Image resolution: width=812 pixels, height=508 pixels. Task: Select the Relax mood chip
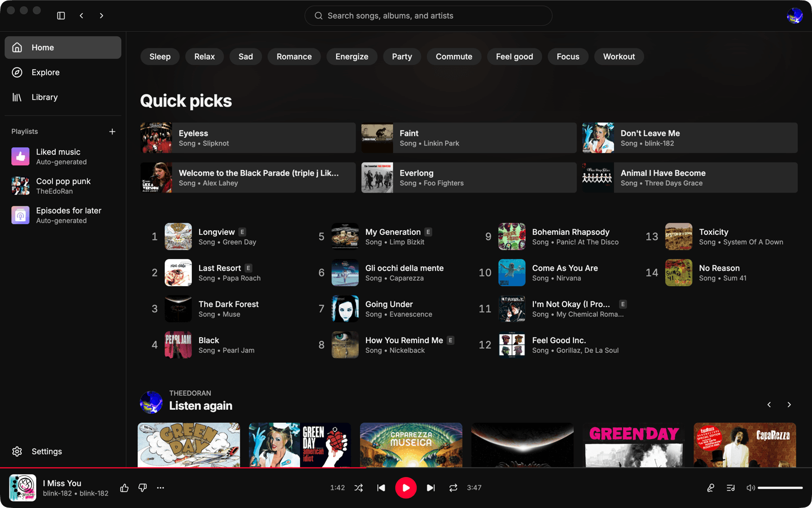pyautogui.click(x=205, y=56)
